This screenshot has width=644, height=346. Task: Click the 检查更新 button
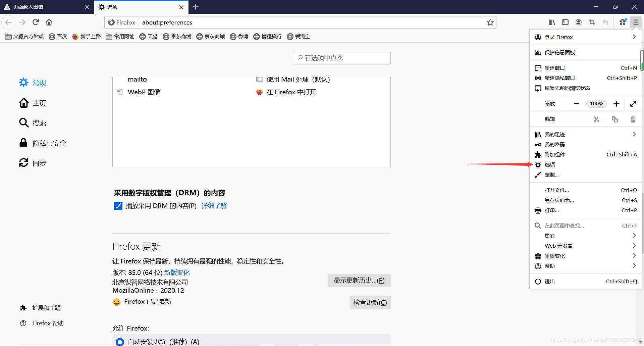click(x=370, y=303)
